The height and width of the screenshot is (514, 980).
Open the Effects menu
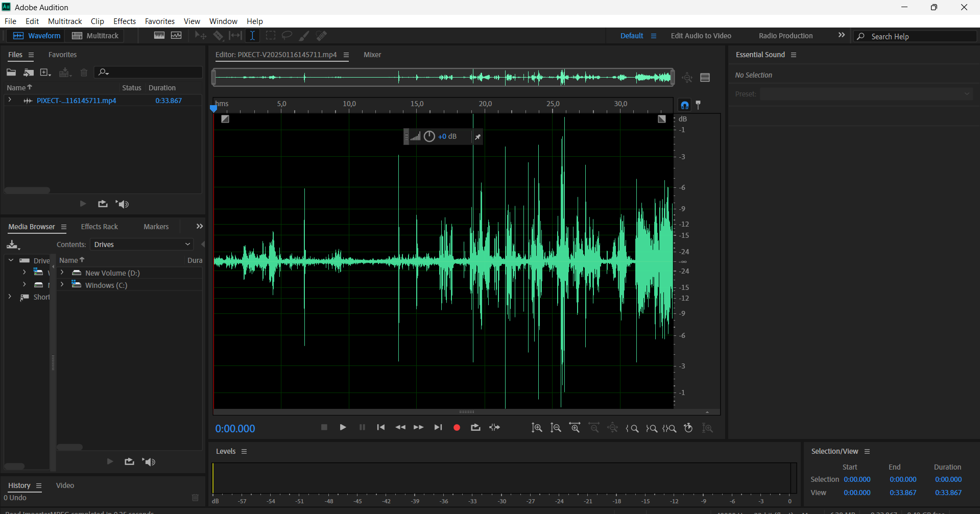coord(124,21)
